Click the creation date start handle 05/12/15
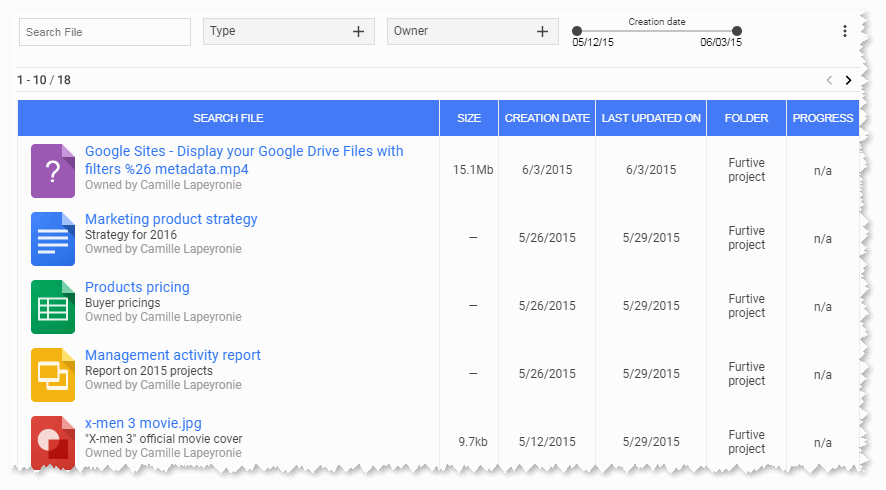886x490 pixels. pos(577,31)
